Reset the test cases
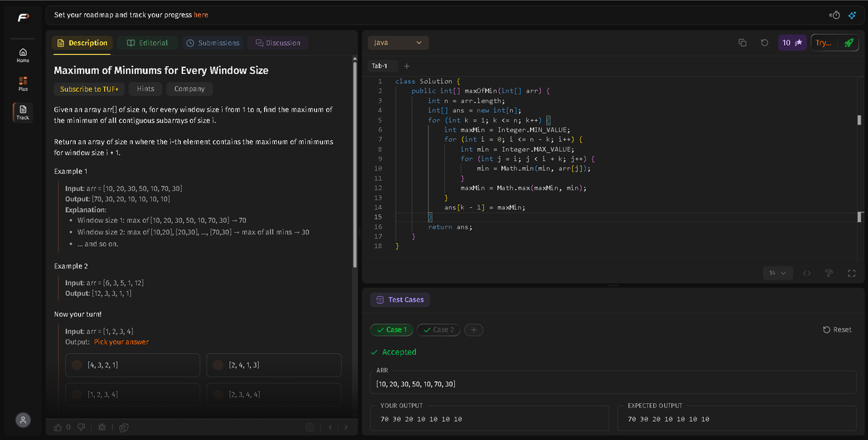The width and height of the screenshot is (868, 440). [x=838, y=330]
